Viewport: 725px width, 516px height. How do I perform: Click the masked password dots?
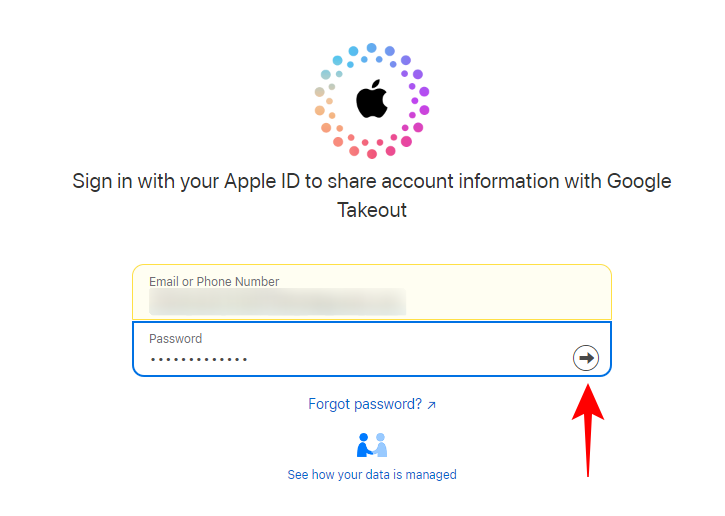(x=198, y=359)
